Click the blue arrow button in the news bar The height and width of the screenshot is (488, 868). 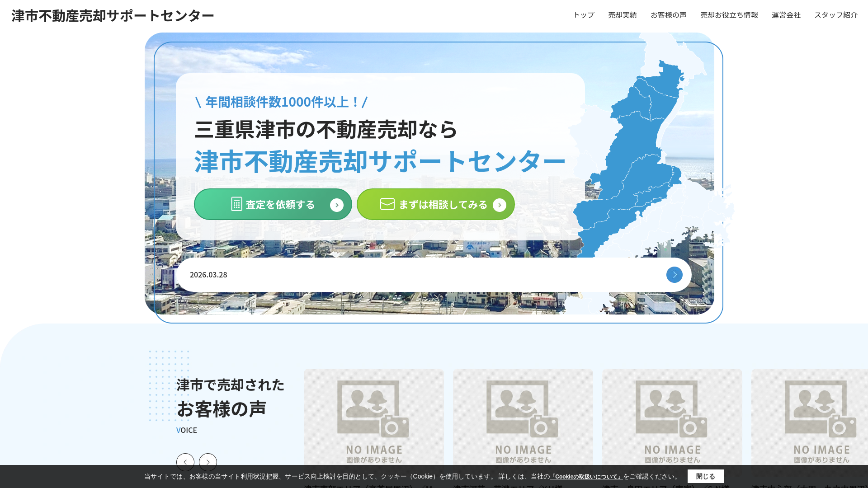675,275
